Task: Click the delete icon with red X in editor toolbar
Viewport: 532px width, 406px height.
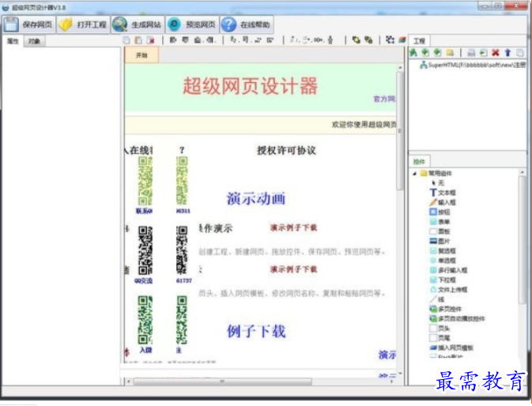Action: tap(151, 40)
